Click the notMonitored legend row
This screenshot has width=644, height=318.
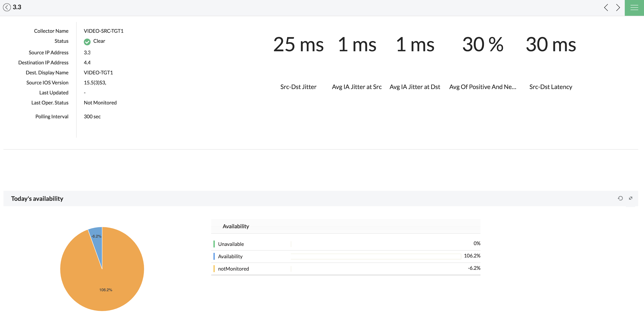[234, 269]
